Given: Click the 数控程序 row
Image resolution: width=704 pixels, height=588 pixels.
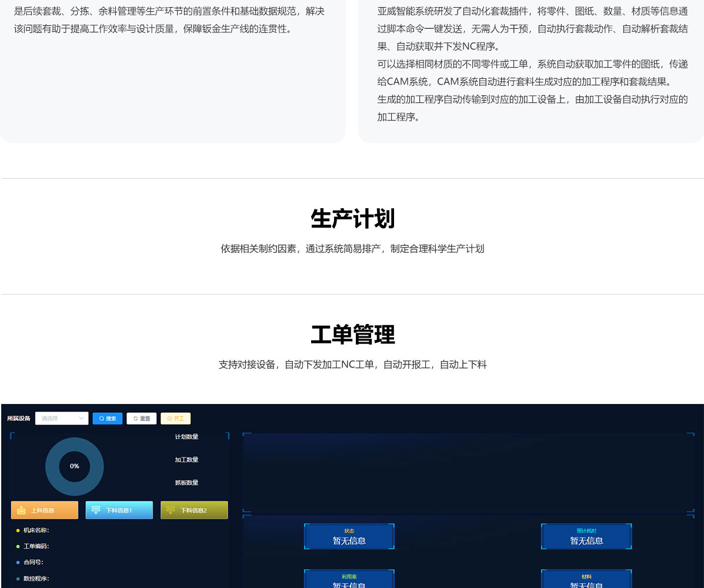Looking at the screenshot, I should [x=36, y=579].
